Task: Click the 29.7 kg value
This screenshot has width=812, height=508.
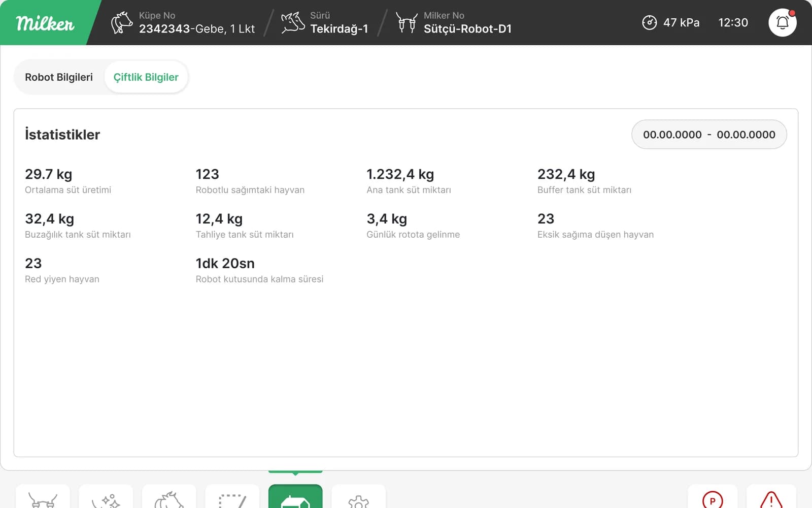Action: point(48,174)
